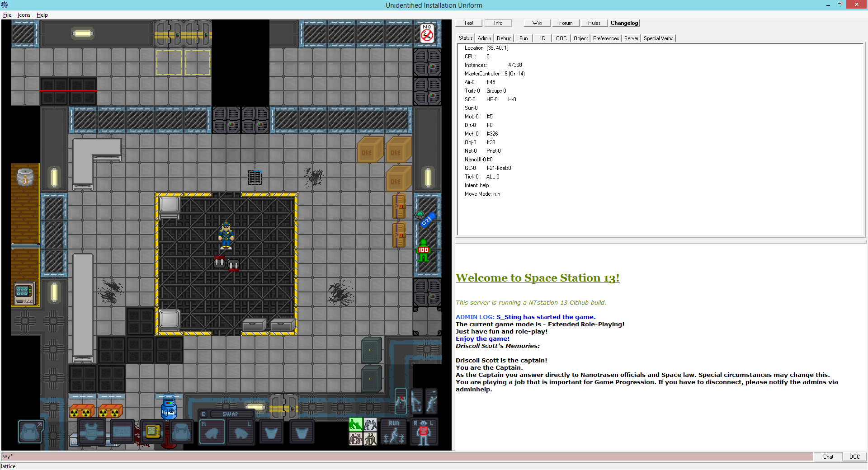Viewport: 868px width, 470px height.
Task: Click the Captain character on the grid
Action: click(226, 235)
